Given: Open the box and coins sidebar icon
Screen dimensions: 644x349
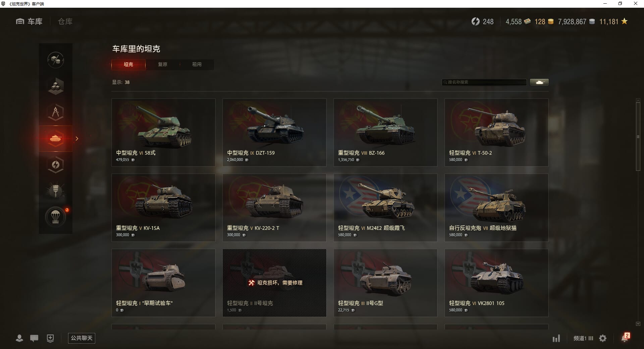Looking at the screenshot, I should point(56,60).
